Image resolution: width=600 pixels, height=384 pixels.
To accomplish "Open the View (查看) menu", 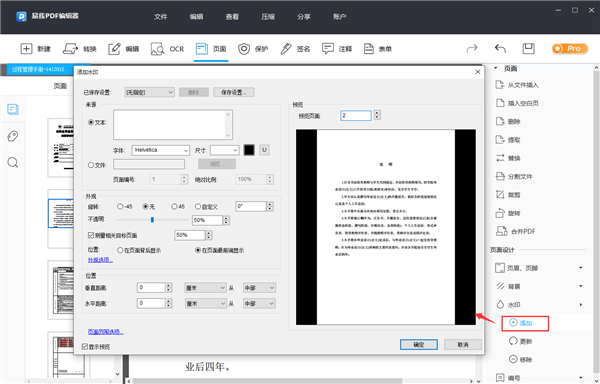I will point(232,16).
